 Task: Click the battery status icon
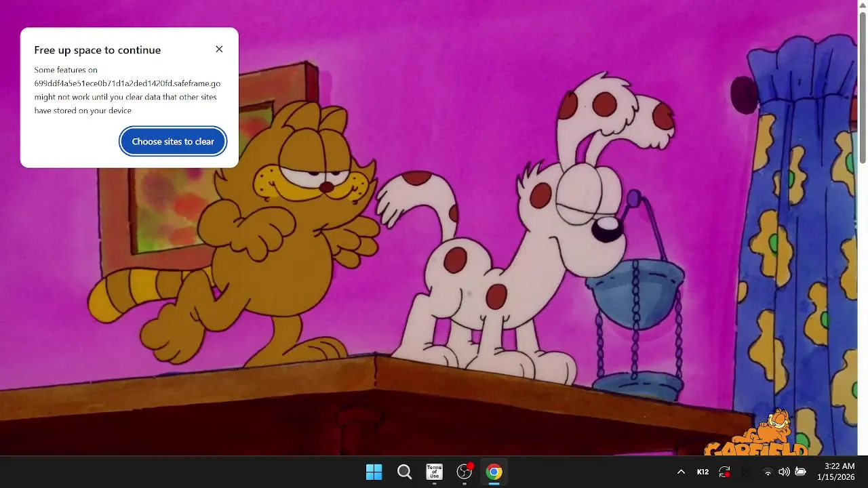(800, 472)
